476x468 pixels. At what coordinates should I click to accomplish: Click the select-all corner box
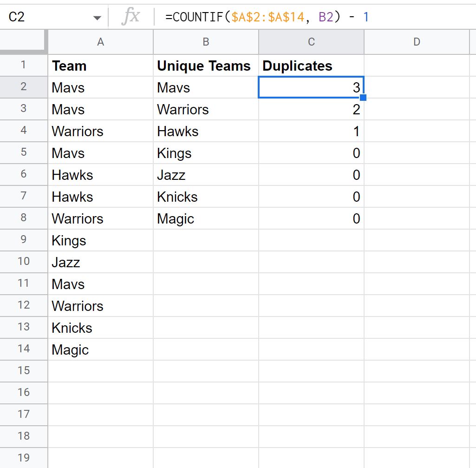(24, 42)
